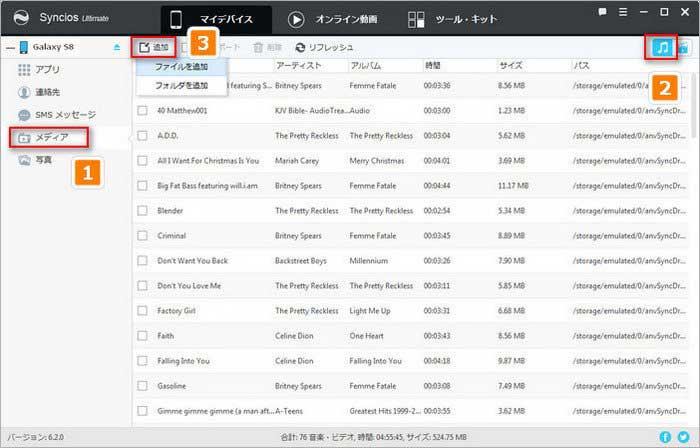Check the box for 40 Matthew001
700x448 pixels.
(x=142, y=111)
